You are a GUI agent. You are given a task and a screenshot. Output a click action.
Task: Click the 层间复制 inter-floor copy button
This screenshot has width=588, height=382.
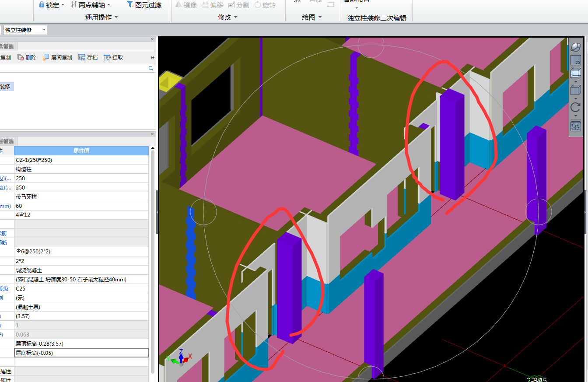(57, 57)
